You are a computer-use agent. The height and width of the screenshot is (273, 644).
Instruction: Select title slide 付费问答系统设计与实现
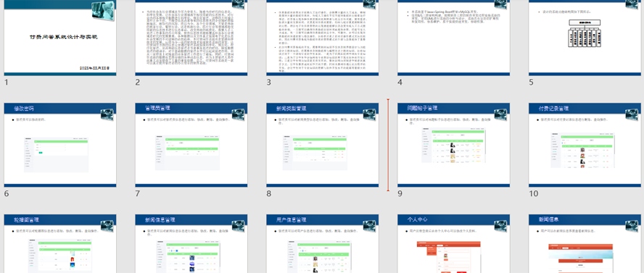[60, 38]
